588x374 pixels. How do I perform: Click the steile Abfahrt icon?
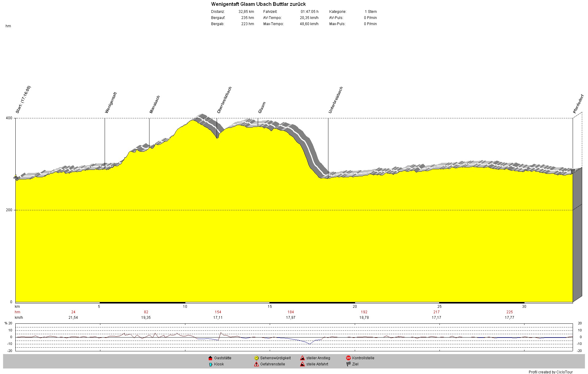(x=302, y=364)
